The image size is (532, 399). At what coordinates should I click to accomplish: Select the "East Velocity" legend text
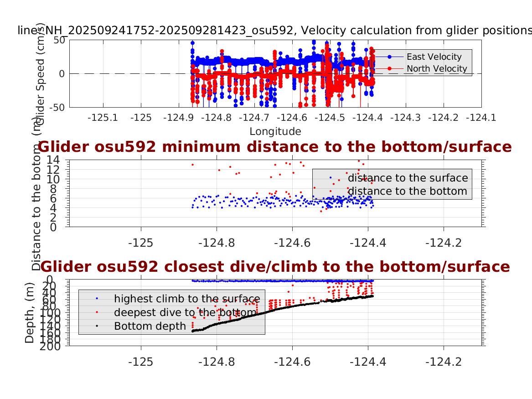pyautogui.click(x=434, y=57)
